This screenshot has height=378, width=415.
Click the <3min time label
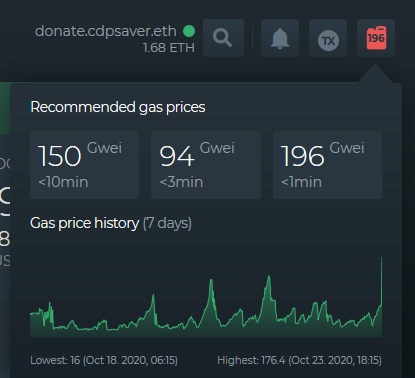coord(181,182)
